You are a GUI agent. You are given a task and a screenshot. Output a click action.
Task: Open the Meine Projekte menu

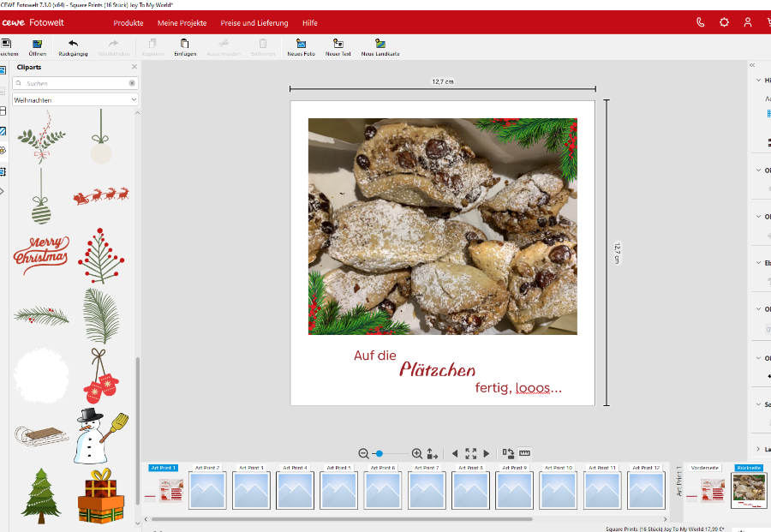pos(180,23)
